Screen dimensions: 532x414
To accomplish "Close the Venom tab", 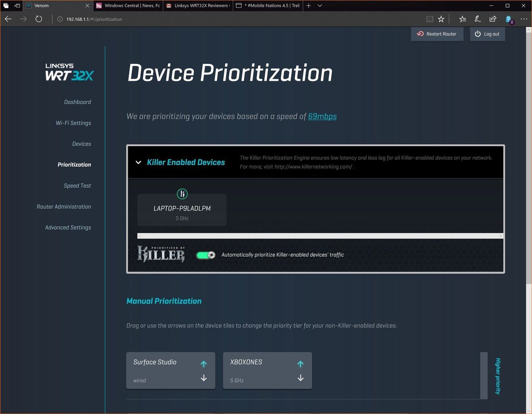I will [x=87, y=6].
